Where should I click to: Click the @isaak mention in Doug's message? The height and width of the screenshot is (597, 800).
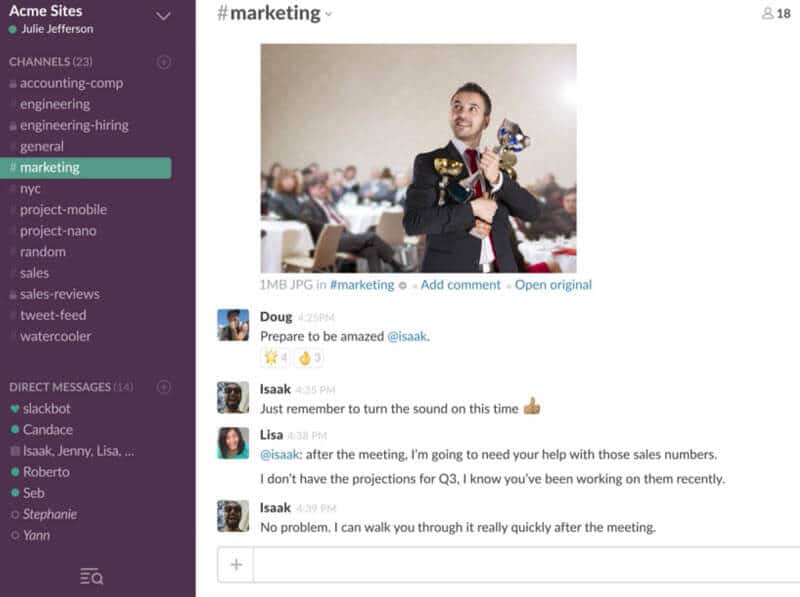coord(407,336)
